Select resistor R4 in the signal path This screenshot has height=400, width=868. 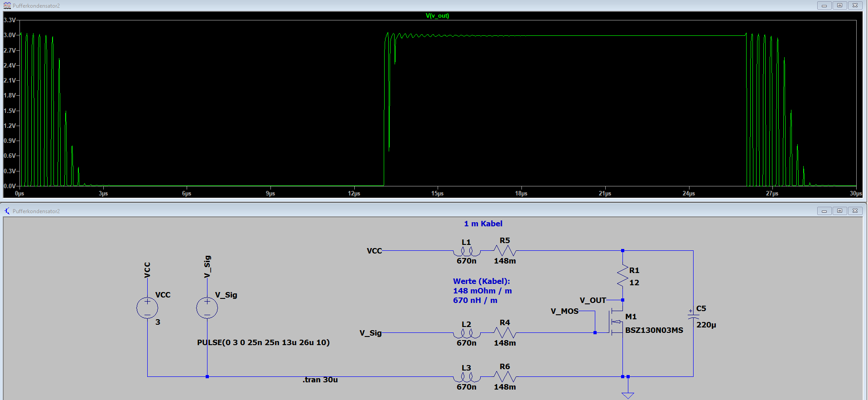pos(505,332)
